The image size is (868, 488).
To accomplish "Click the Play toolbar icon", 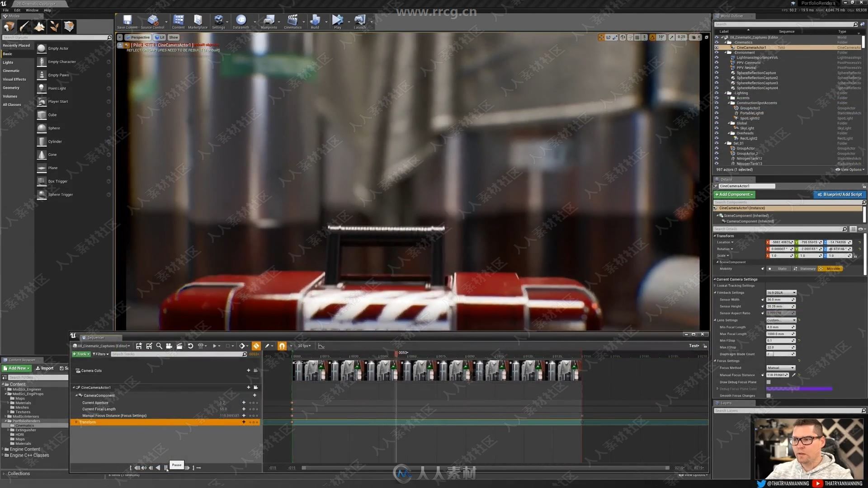I will 337,22.
